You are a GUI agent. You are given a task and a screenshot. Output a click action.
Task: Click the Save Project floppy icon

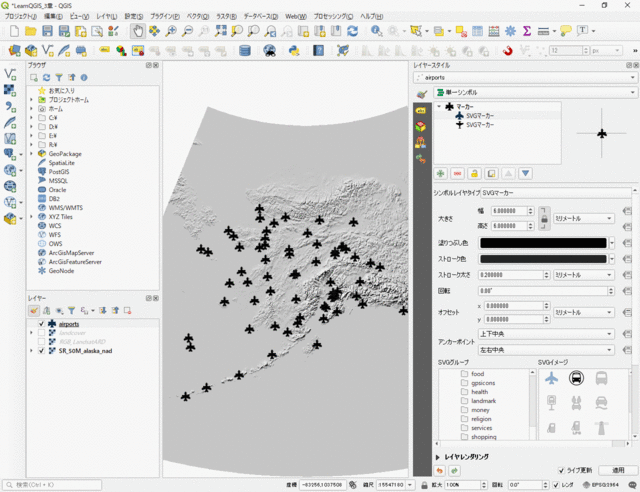tap(47, 31)
